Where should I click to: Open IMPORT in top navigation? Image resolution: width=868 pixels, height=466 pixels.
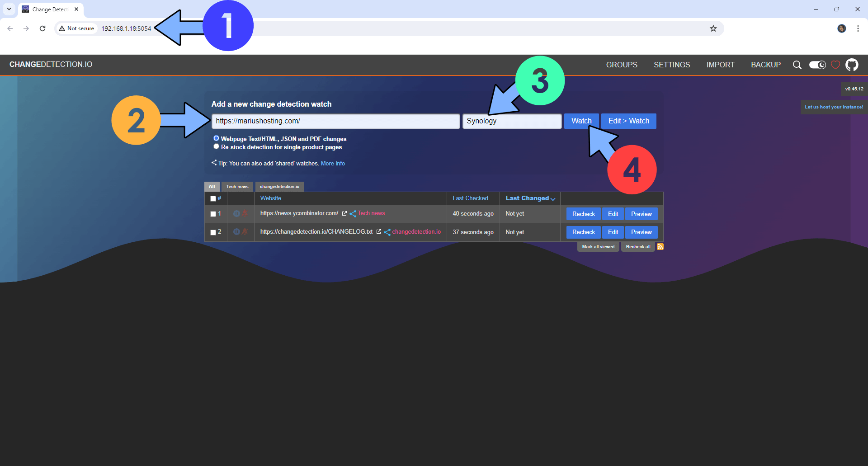(x=720, y=65)
